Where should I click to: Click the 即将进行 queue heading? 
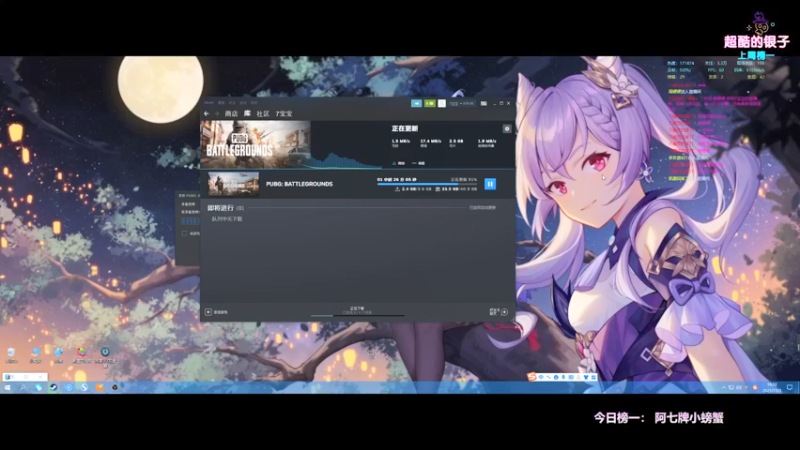point(220,208)
